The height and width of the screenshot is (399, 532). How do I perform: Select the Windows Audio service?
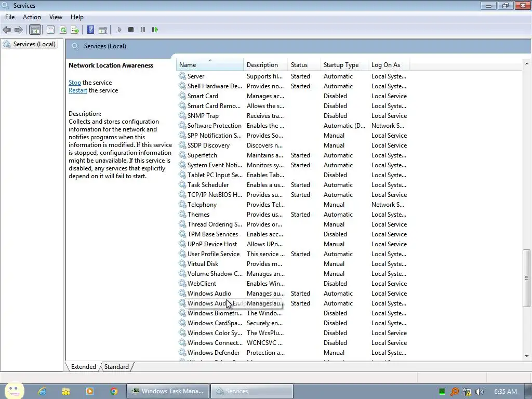point(293,293)
